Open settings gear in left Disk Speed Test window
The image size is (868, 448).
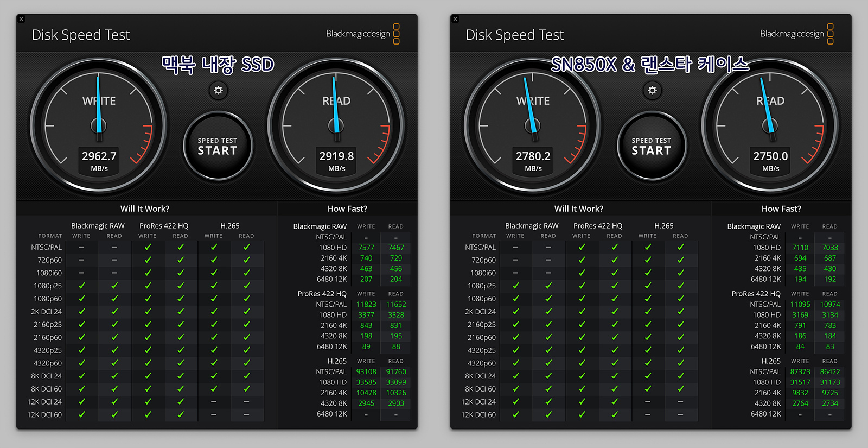(x=218, y=91)
